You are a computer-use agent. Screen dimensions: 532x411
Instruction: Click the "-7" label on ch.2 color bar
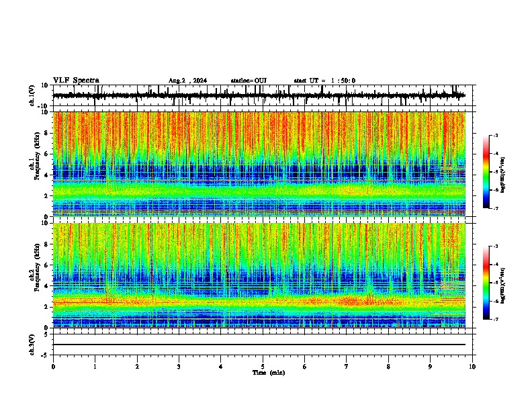(x=495, y=319)
